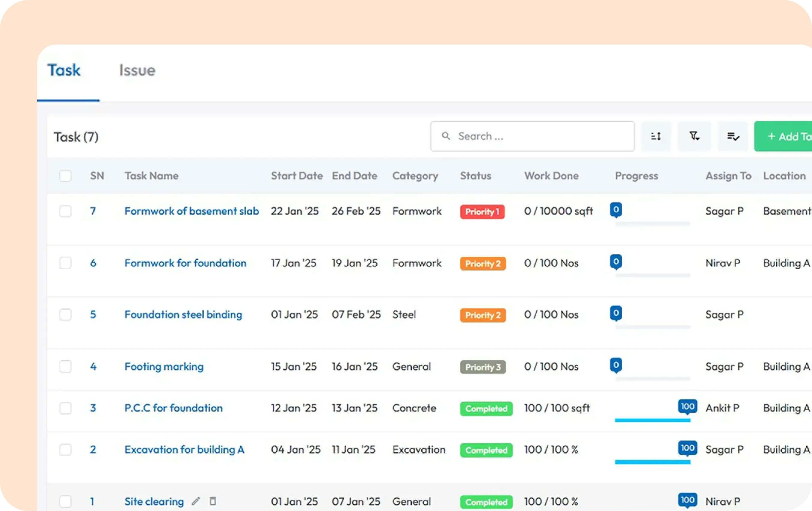
Task: Delete Site clearing using trash icon
Action: click(213, 501)
